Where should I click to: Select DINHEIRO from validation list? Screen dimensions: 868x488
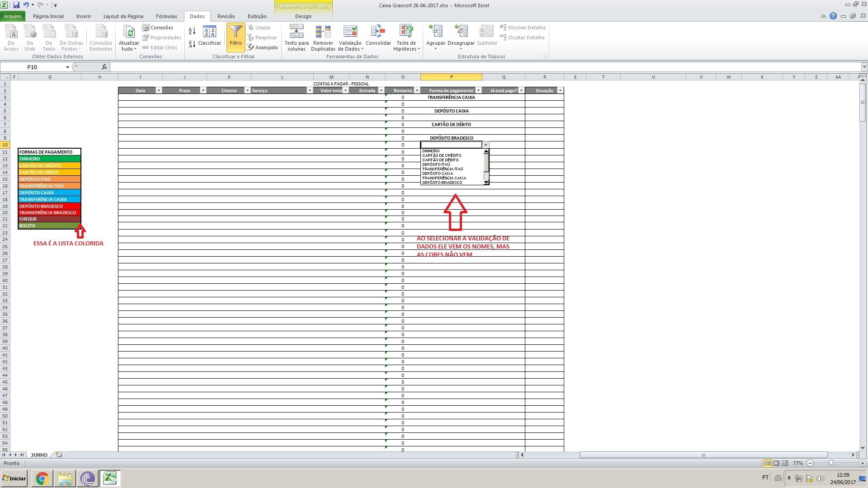point(452,151)
